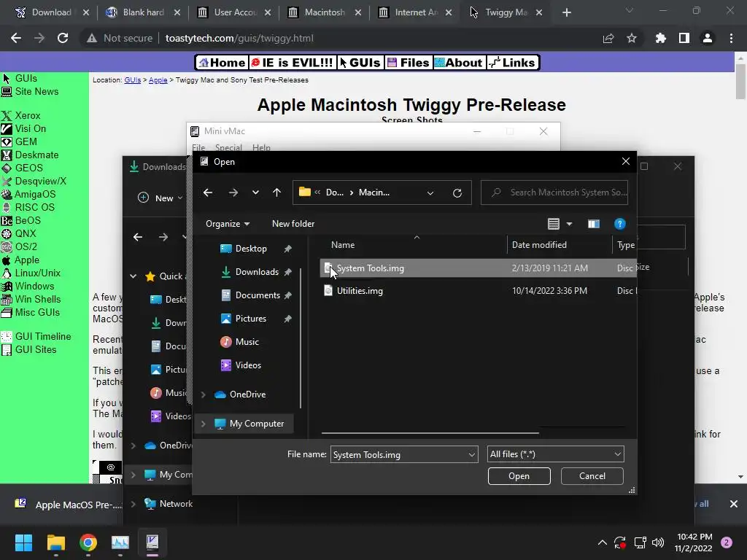Expand My Computer in dialog navigation pane
The height and width of the screenshot is (560, 747).
pos(204,424)
